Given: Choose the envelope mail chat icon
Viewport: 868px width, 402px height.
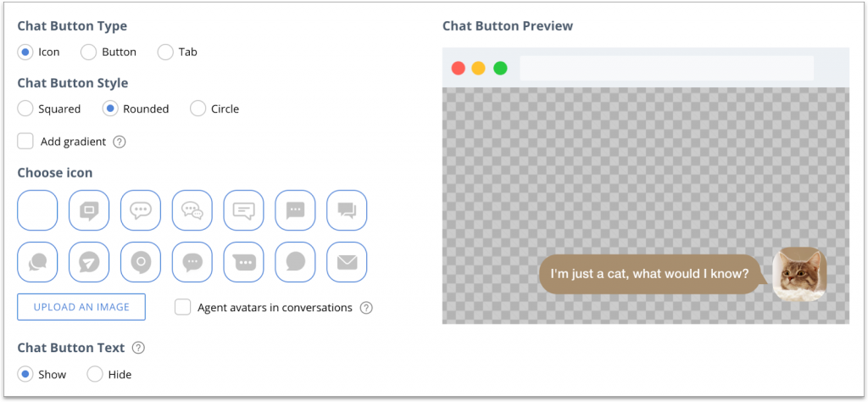Looking at the screenshot, I should (347, 262).
